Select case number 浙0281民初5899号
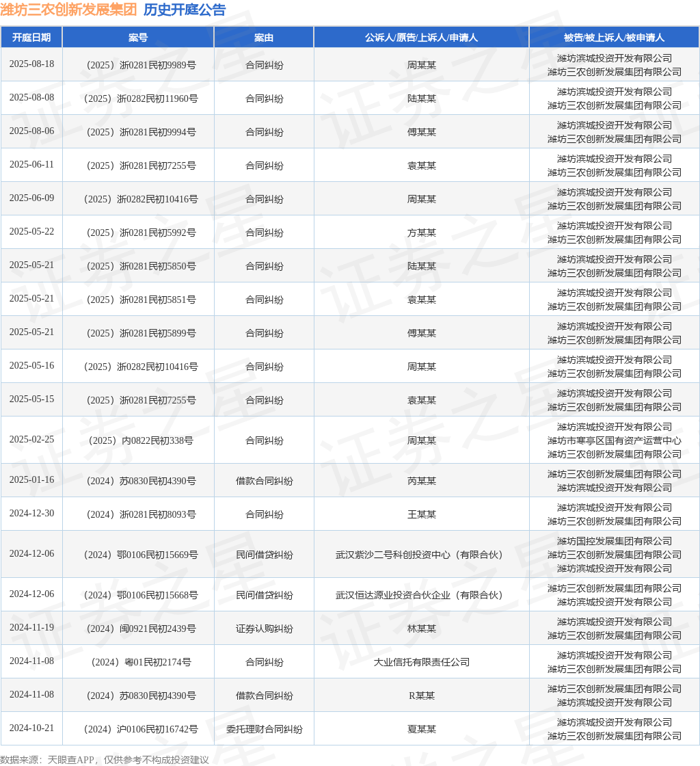This screenshot has height=766, width=700. [x=141, y=333]
